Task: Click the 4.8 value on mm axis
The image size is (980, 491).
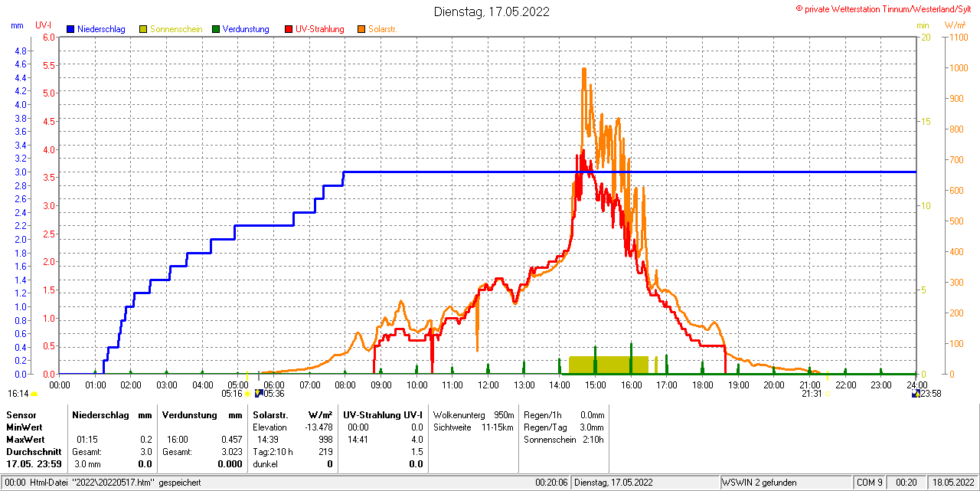Action: (x=20, y=51)
